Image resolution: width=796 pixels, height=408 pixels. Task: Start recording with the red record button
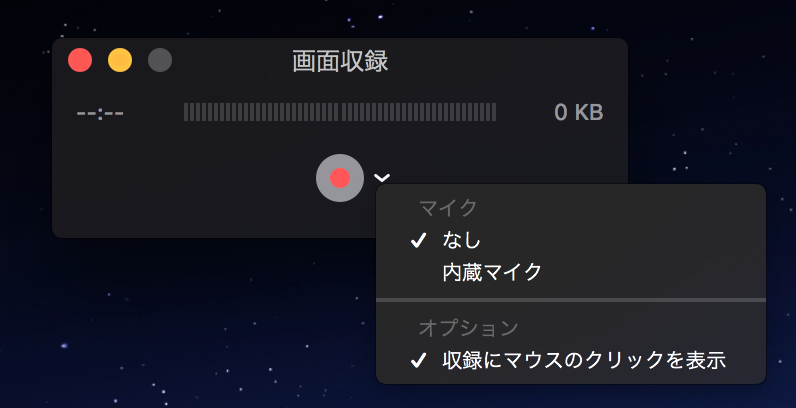coord(340,178)
